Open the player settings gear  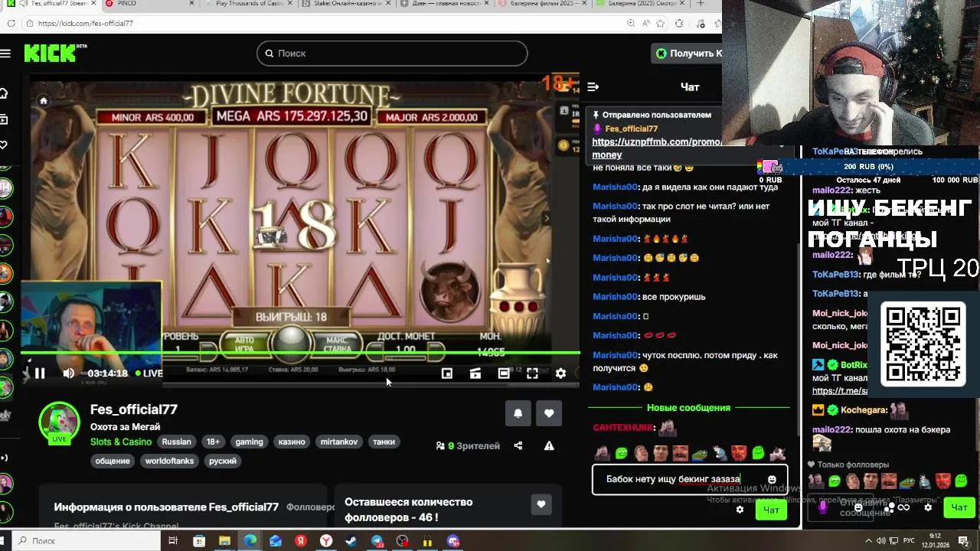(560, 373)
